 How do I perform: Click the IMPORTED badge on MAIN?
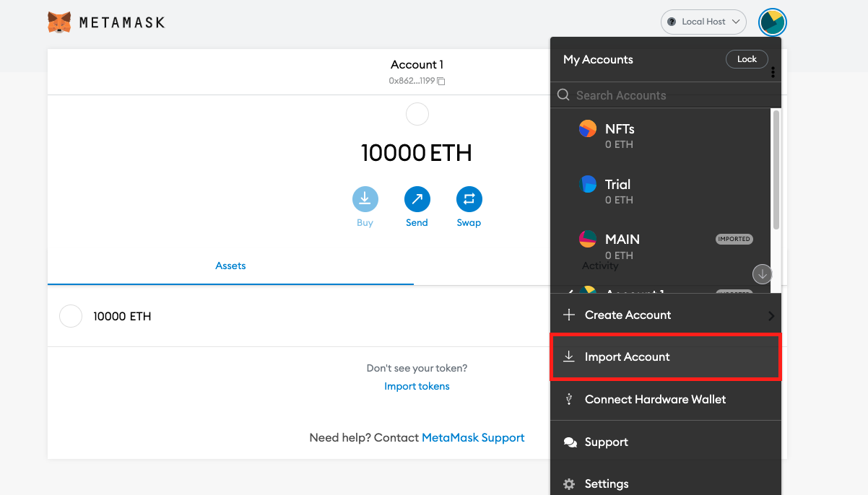[734, 239]
